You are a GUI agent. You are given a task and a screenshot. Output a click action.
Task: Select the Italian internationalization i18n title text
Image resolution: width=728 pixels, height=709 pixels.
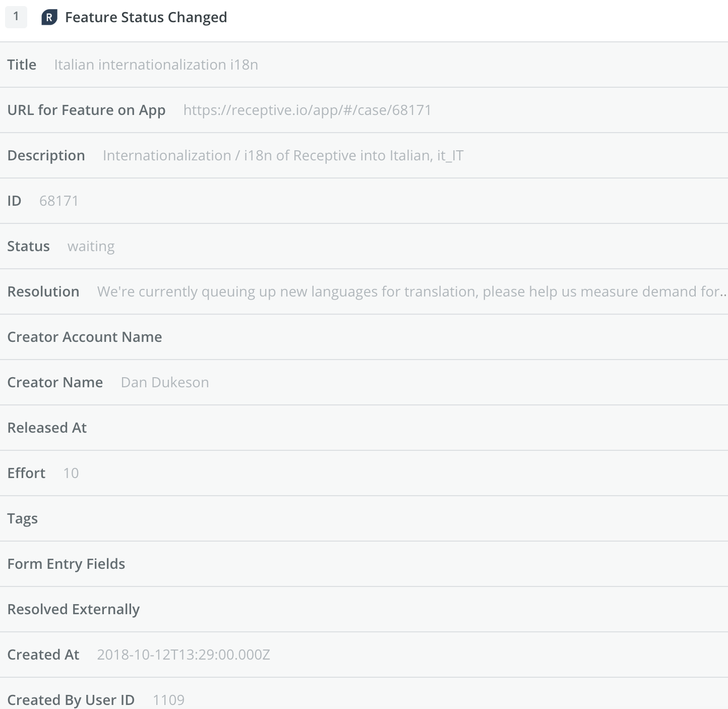click(x=156, y=65)
